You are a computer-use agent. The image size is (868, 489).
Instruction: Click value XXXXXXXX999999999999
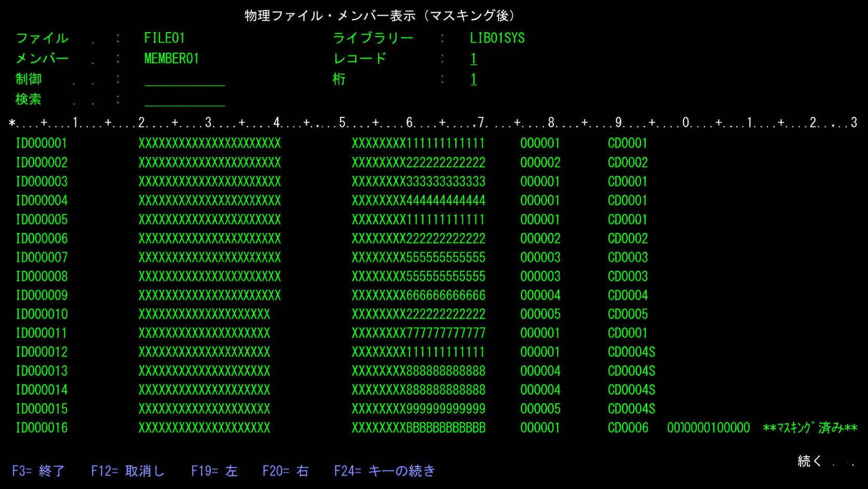pos(418,409)
